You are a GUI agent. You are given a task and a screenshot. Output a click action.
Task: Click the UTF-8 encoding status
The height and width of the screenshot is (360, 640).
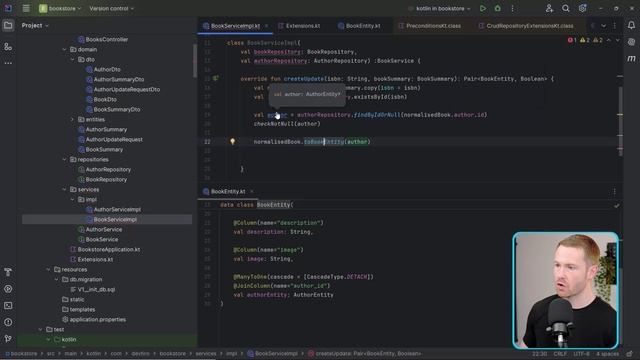[x=581, y=354]
